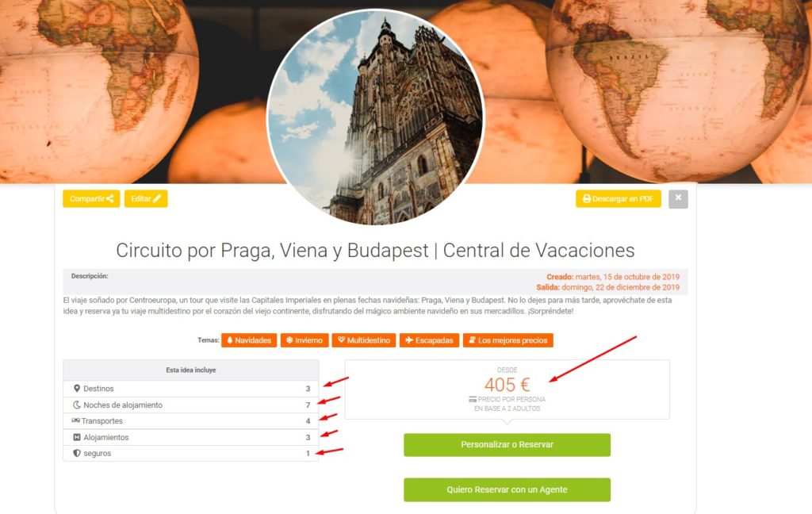Select the Escapadas theme tag
Viewport: 812px width, 514px height.
coord(429,340)
